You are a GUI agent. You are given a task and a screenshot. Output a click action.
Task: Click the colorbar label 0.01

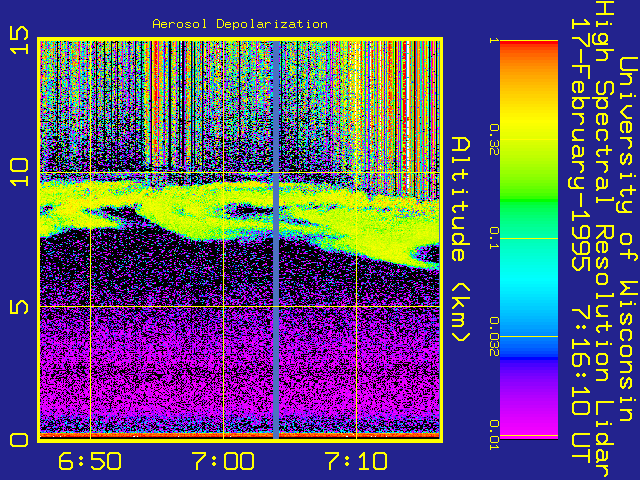coord(494,435)
